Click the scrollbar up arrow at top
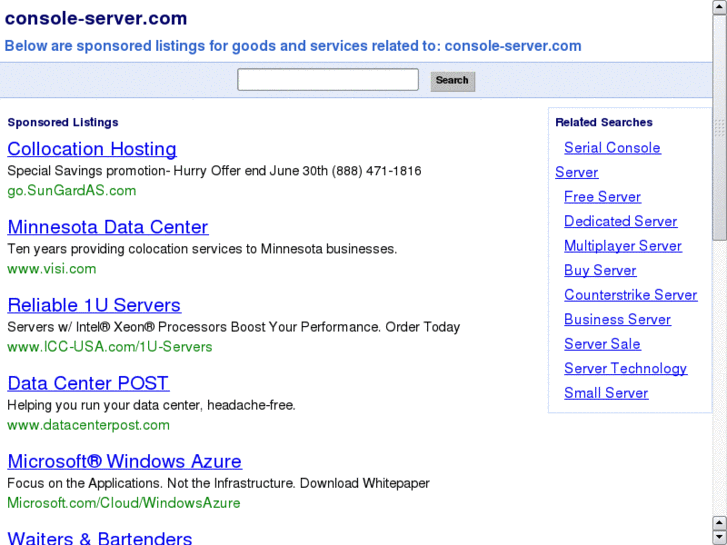Viewport: 727px width, 545px height. pos(720,7)
